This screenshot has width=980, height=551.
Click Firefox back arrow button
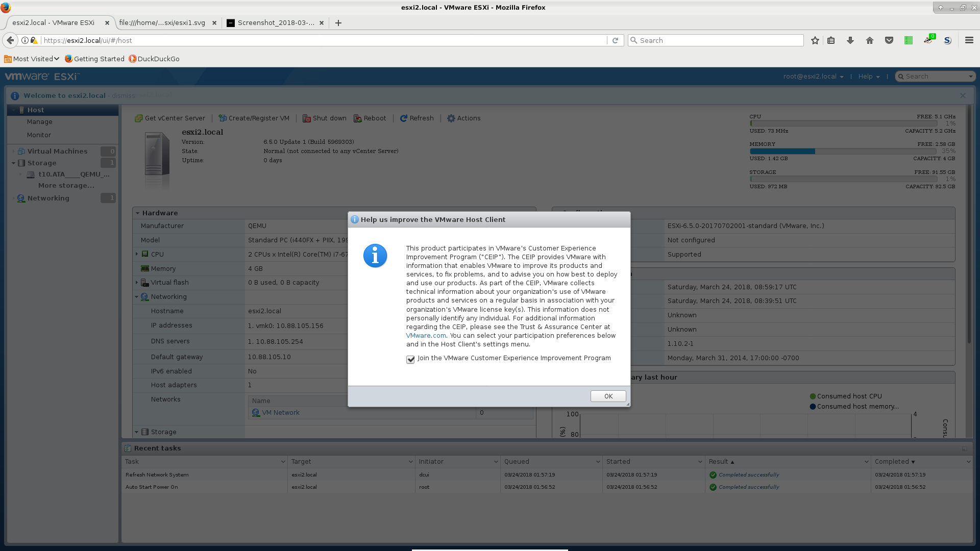coord(10,40)
